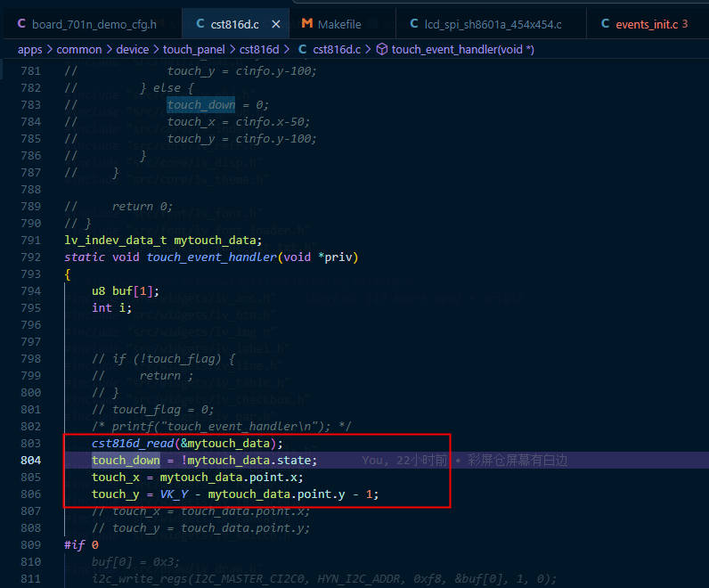Click 'mytouch_data.point.y' on line 806

pos(276,494)
